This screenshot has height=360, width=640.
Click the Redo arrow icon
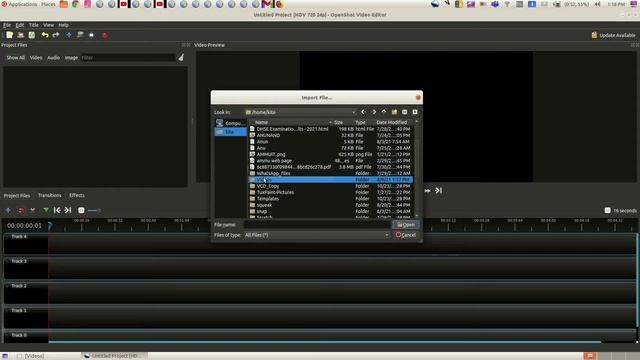(56, 35)
